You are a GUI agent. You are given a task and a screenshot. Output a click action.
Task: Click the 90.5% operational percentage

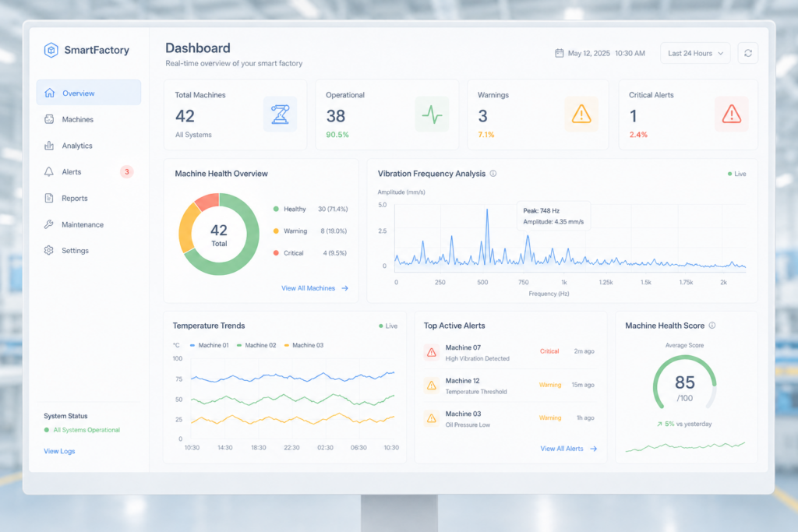[x=337, y=135]
